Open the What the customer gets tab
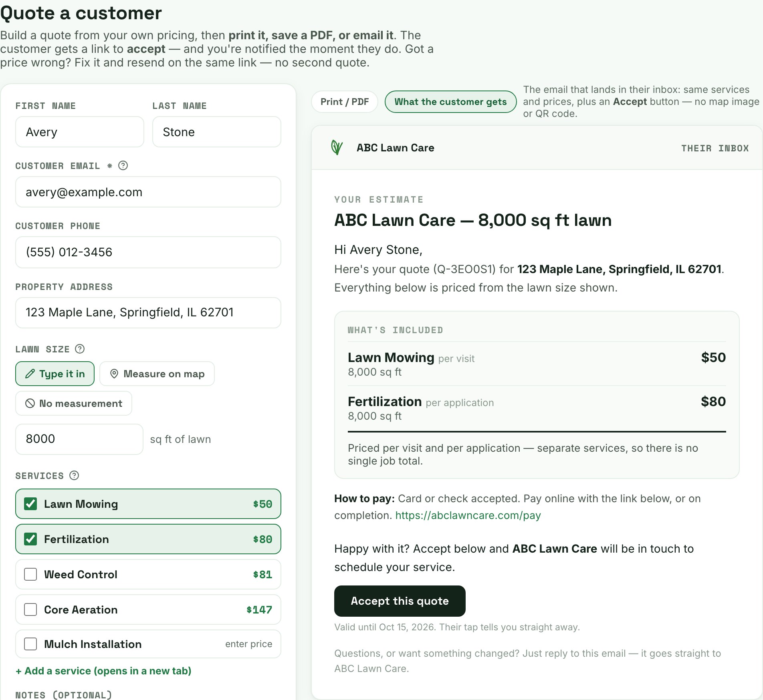The width and height of the screenshot is (763, 700). pos(450,102)
